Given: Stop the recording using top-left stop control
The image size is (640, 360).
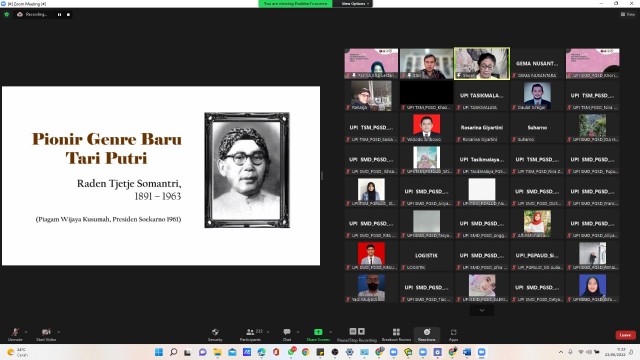Looking at the screenshot, I should [68, 14].
